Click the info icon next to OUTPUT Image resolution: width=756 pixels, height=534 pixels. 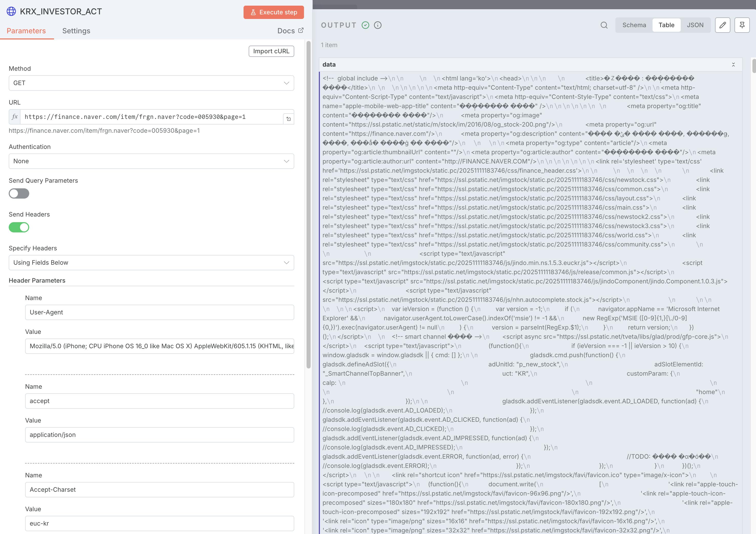pyautogui.click(x=378, y=25)
